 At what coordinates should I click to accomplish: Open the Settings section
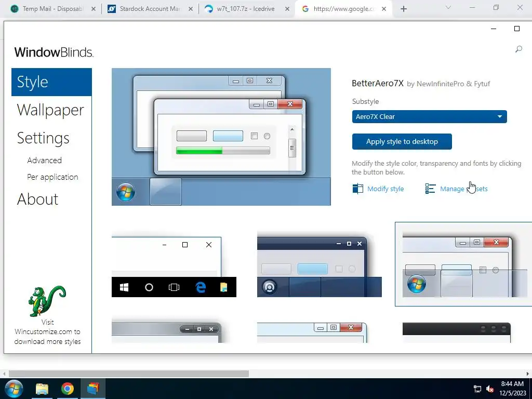43,138
